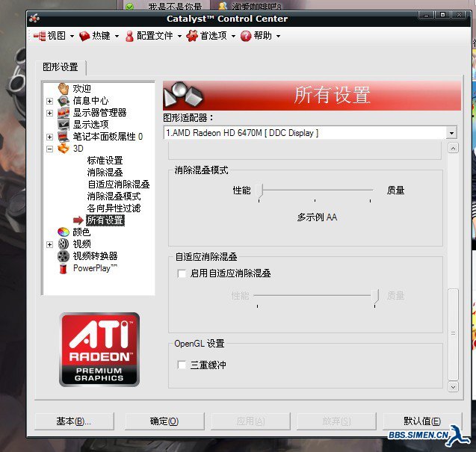476x452 pixels.
Task: Expand the 视频 tree node
Action: (x=50, y=244)
